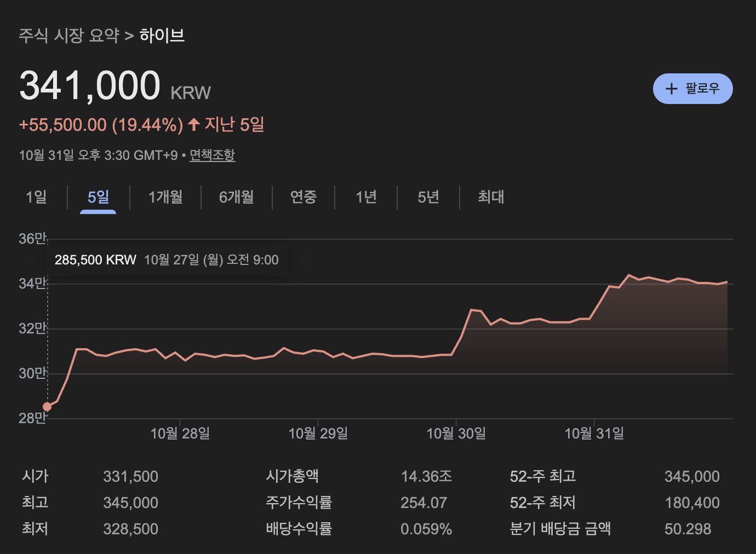This screenshot has height=554, width=756.
Task: Click the 10월 31일 axis label
Action: pos(594,434)
